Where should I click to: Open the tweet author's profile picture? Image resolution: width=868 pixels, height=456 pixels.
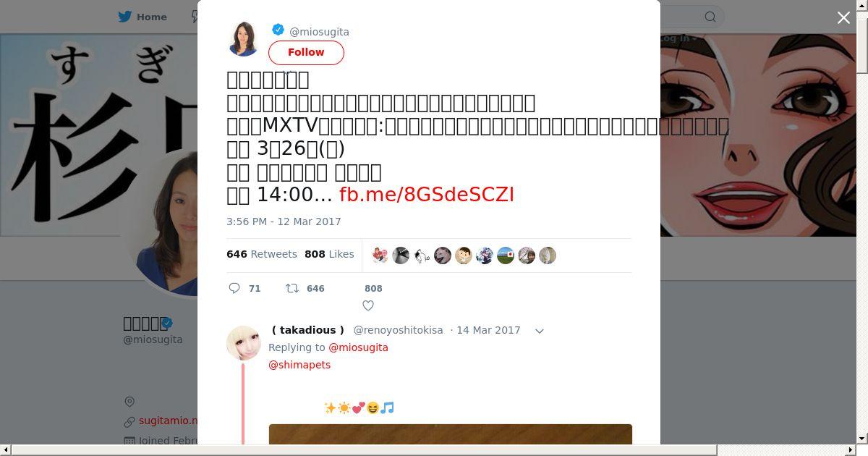click(x=244, y=39)
